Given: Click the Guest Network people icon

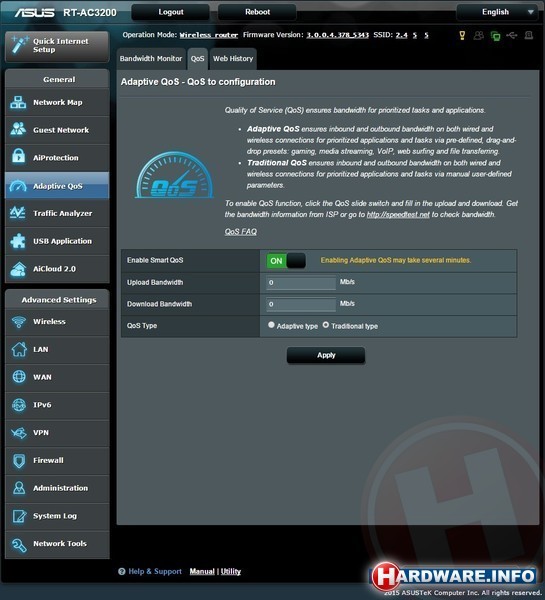Looking at the screenshot, I should [x=18, y=130].
